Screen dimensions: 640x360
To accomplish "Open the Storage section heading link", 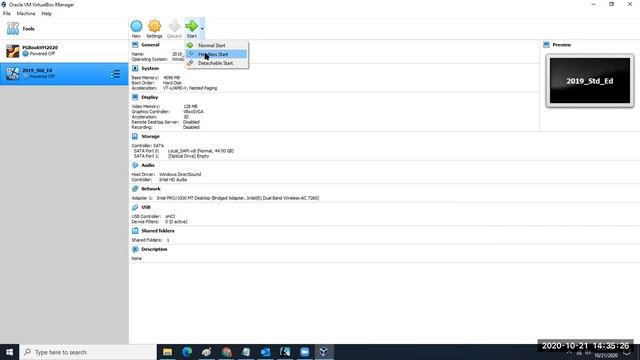I will coord(150,136).
